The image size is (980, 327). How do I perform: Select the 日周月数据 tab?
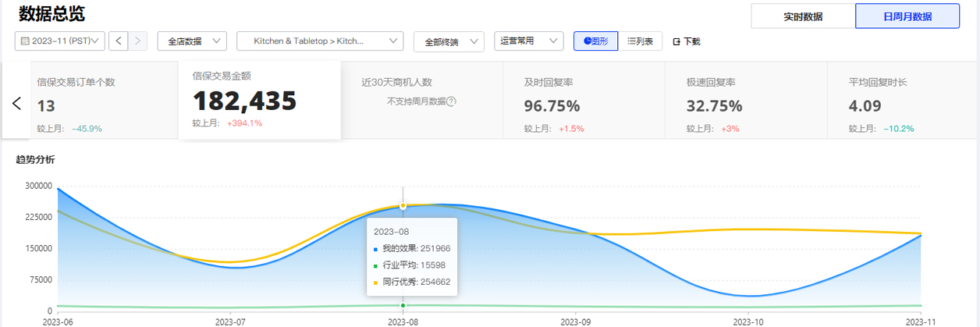pyautogui.click(x=907, y=16)
